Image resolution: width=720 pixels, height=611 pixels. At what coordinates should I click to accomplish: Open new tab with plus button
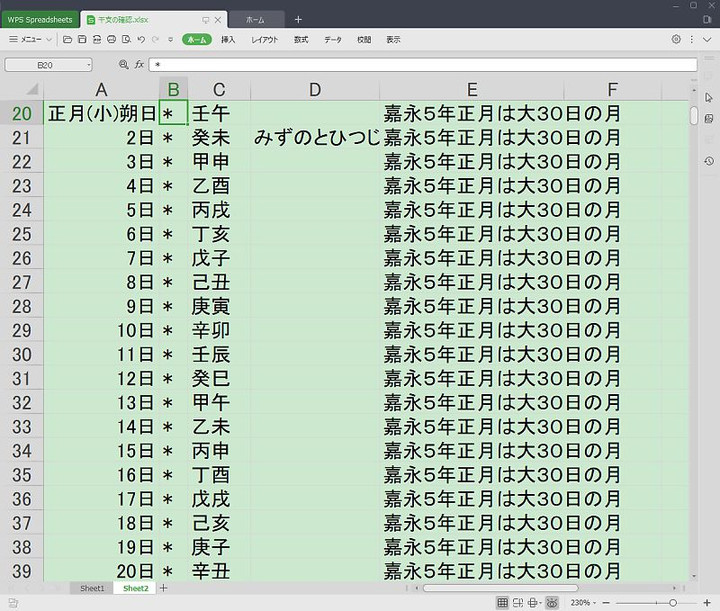pyautogui.click(x=298, y=19)
